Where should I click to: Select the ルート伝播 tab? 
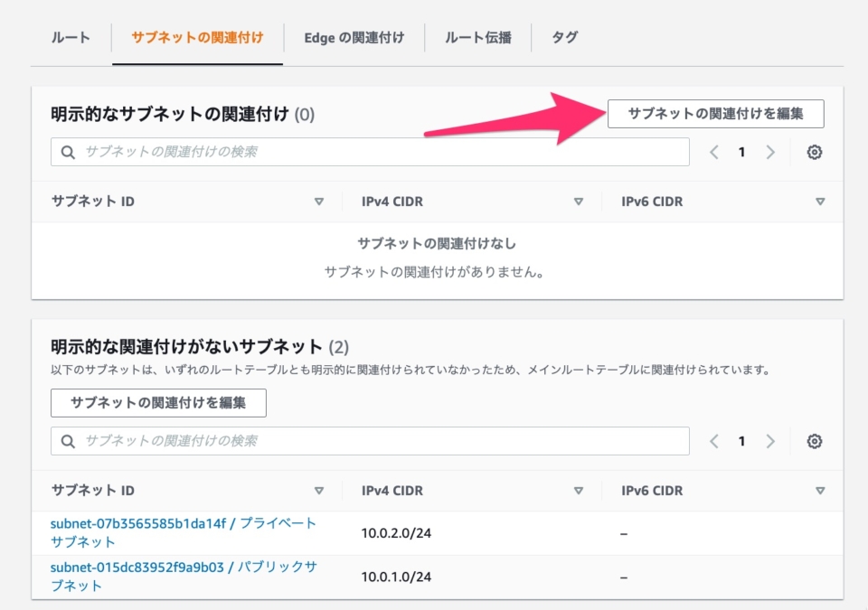(x=477, y=37)
